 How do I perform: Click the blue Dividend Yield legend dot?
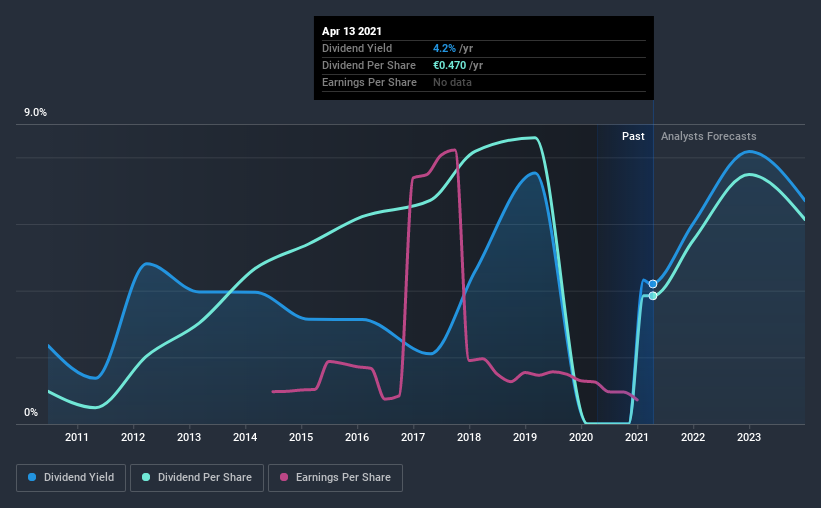click(32, 477)
